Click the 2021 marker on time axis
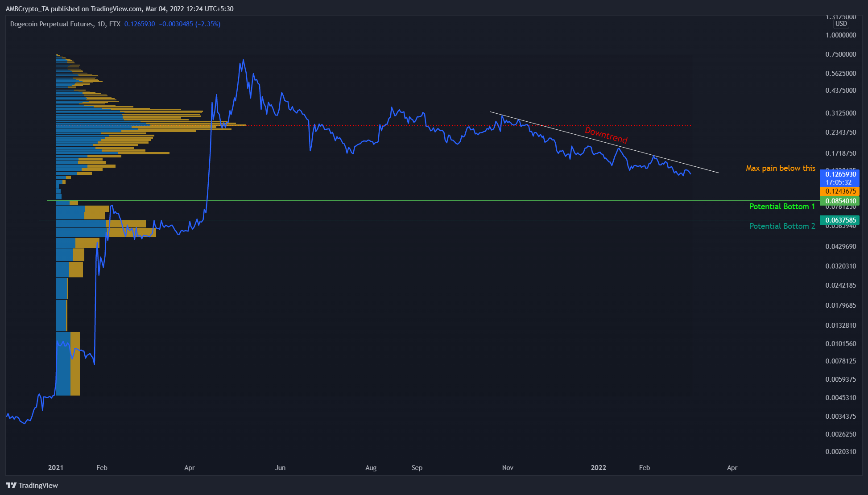The image size is (868, 495). point(56,468)
